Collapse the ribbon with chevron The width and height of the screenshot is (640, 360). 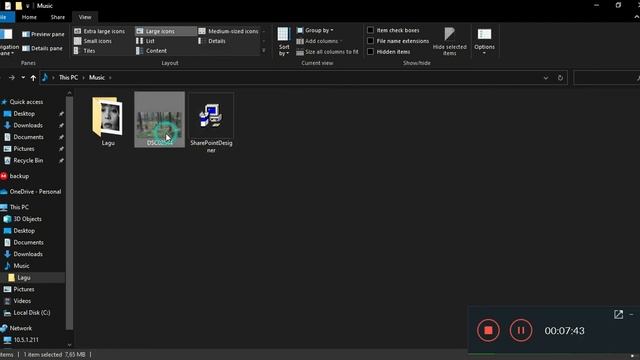tap(636, 17)
